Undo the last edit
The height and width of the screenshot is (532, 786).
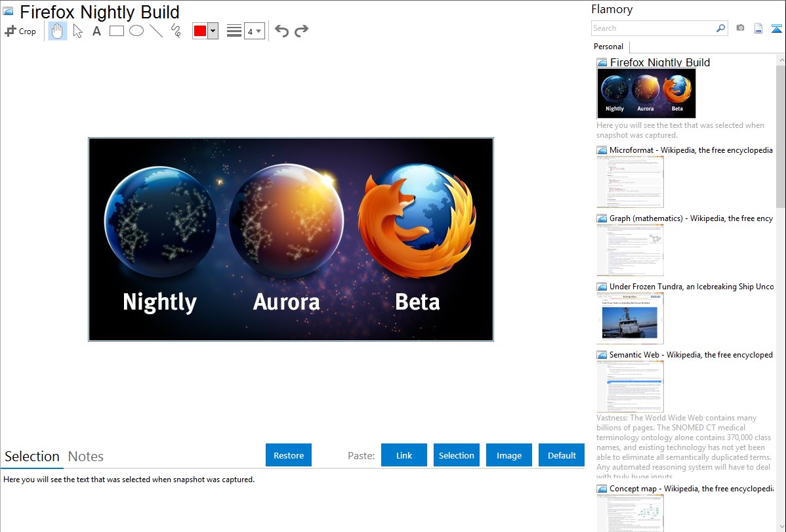(x=281, y=31)
